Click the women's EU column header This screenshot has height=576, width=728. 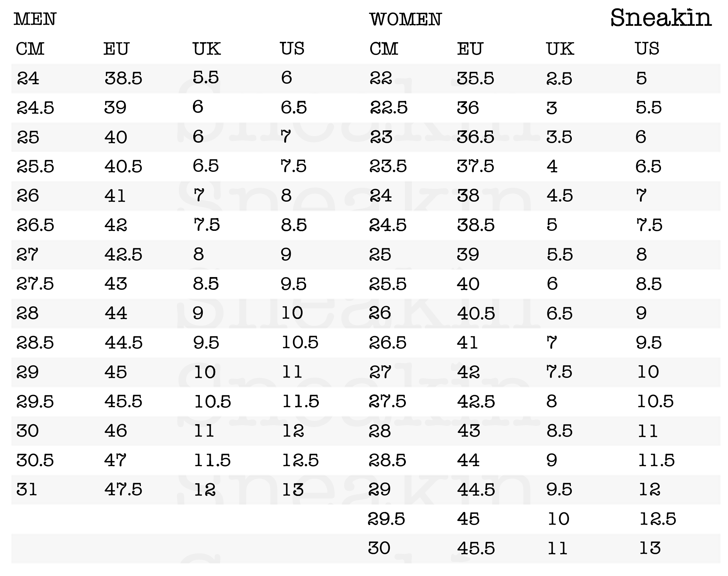click(470, 49)
